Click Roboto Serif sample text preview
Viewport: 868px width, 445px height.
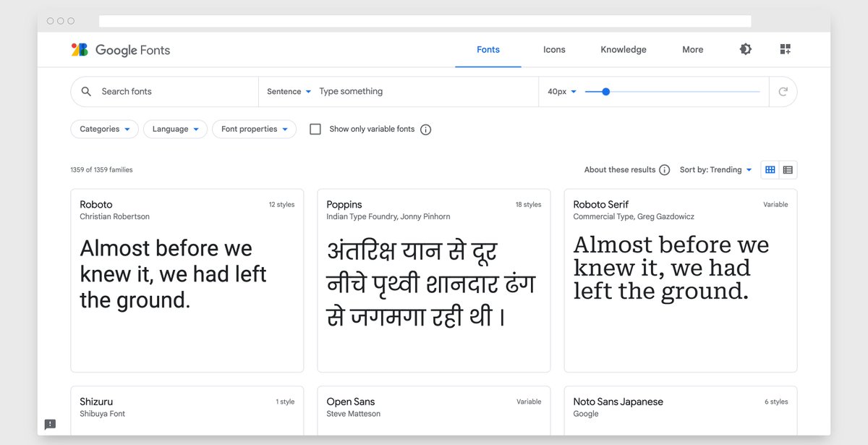671,268
